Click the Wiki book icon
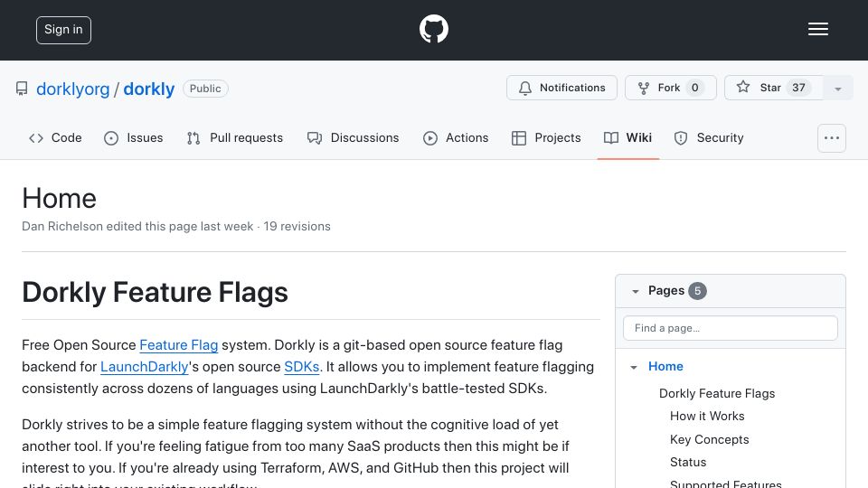868x488 pixels. coord(611,137)
